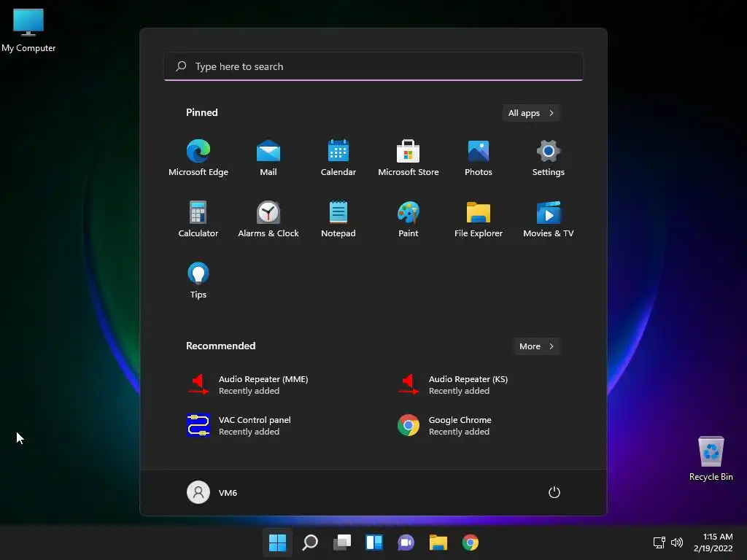Open Settings from pinned apps
This screenshot has width=747, height=560.
[x=549, y=158]
